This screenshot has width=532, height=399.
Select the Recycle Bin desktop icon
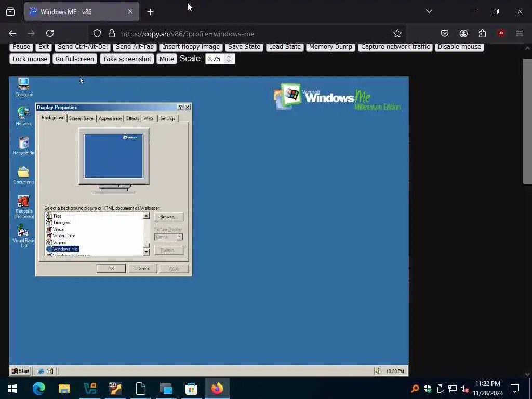point(23,145)
